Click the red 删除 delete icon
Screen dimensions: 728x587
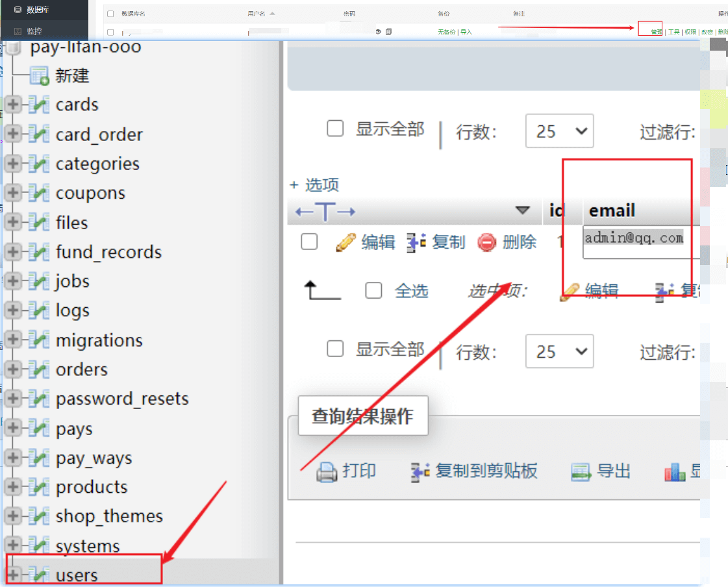[x=486, y=243]
